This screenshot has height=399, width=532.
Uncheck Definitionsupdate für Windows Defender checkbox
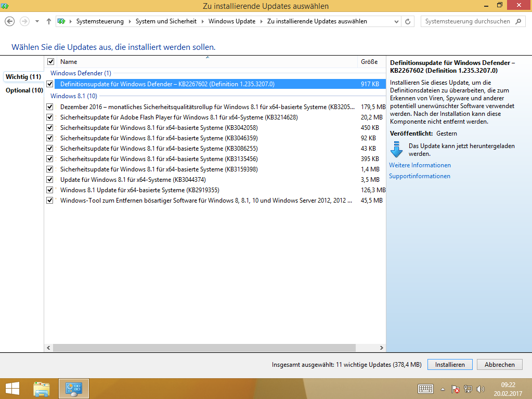tap(50, 84)
